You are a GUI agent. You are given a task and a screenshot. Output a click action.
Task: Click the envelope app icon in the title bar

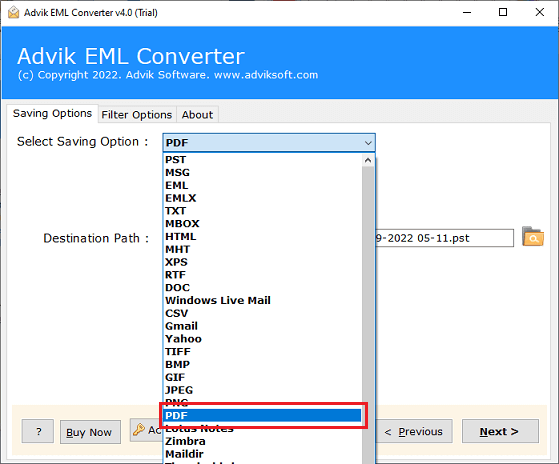click(x=14, y=12)
